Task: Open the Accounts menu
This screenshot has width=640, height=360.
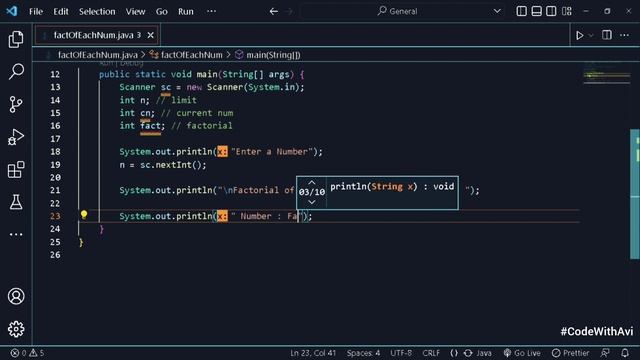Action: [16, 296]
